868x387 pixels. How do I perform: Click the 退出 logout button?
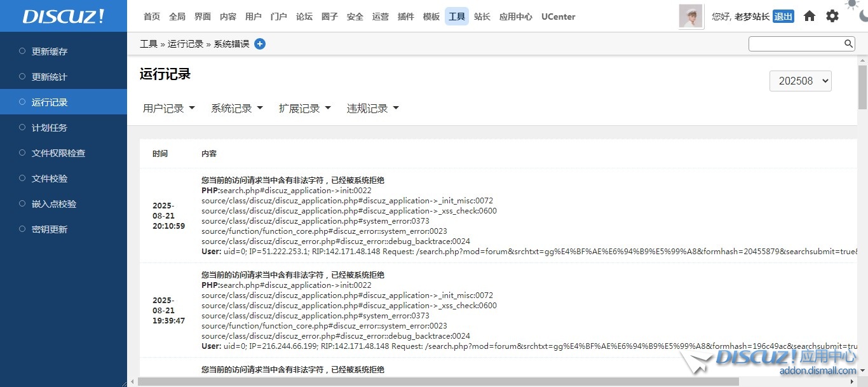coord(783,17)
